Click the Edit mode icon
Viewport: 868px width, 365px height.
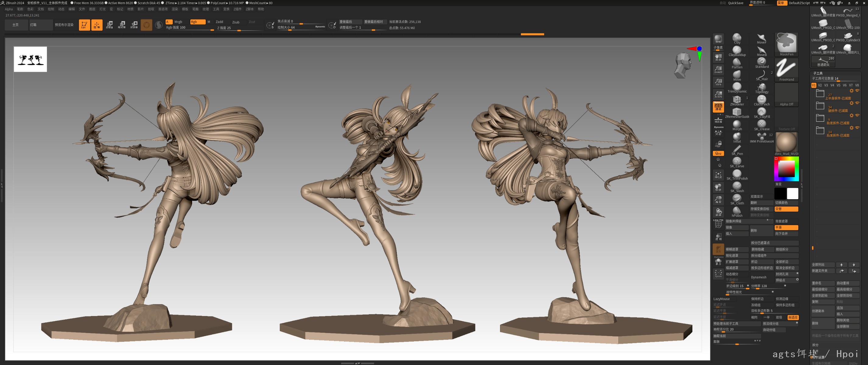pos(84,25)
